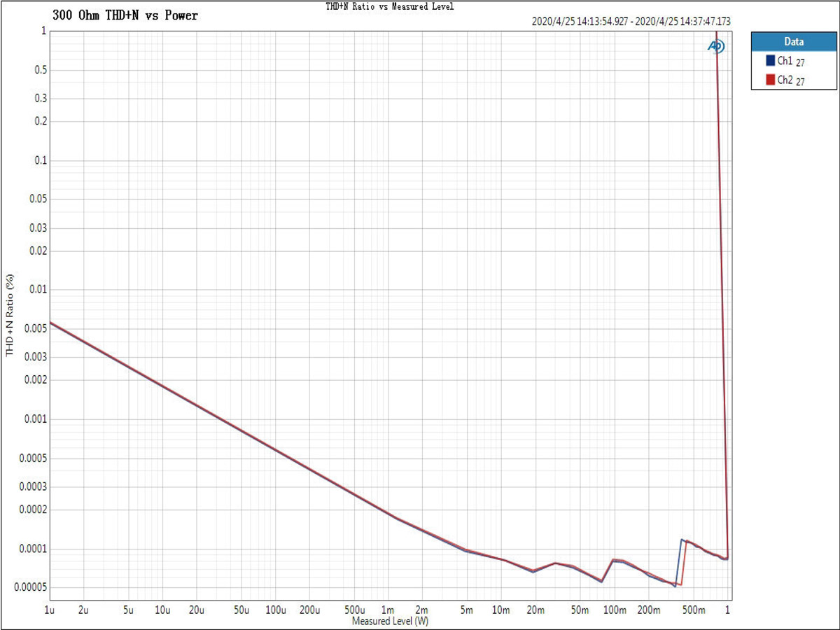840x630 pixels.
Task: Click the 'THD+N Ratio (%)' y-axis label
Action: pyautogui.click(x=10, y=316)
